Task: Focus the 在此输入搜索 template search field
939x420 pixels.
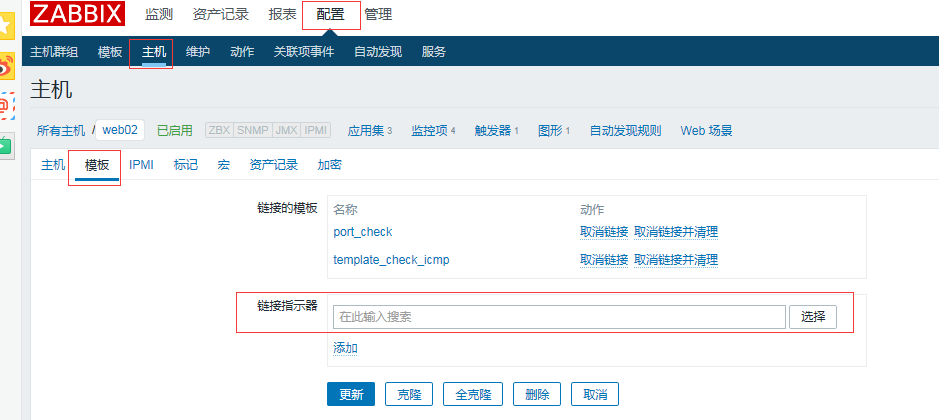Action: tap(559, 317)
